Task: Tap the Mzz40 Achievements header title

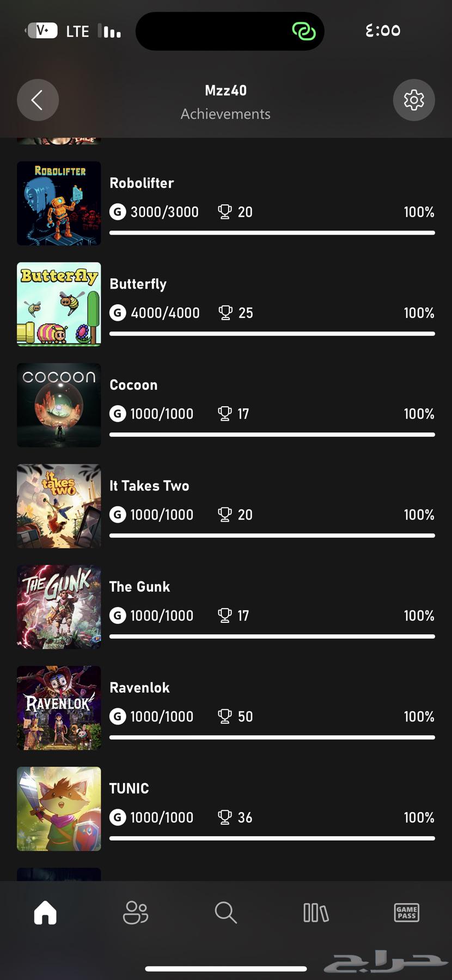Action: tap(225, 102)
